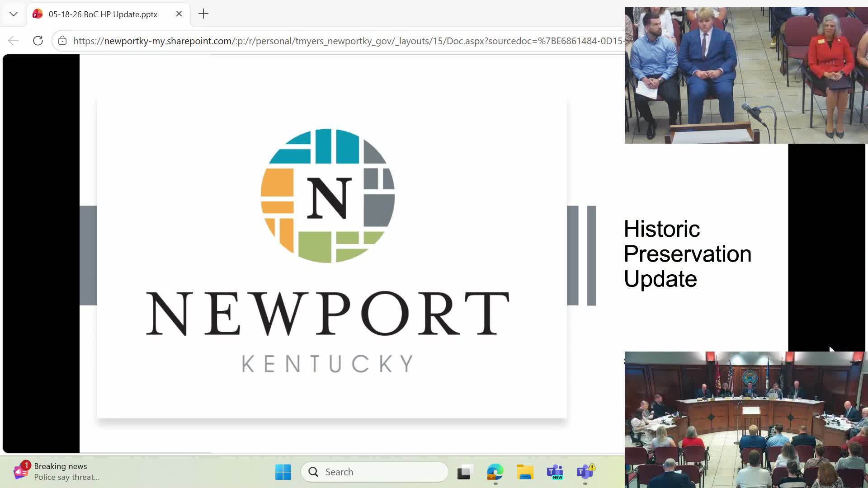Select the council chamber video feed

746,420
